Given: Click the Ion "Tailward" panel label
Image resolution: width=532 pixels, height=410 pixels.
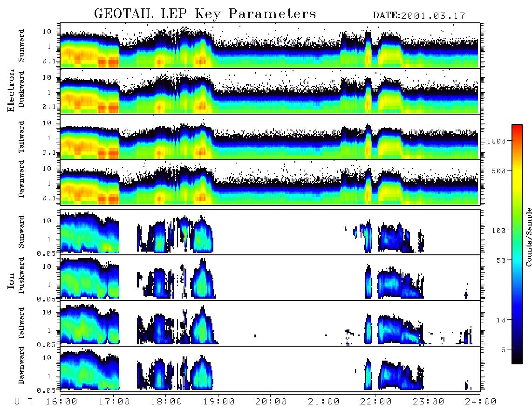Looking at the screenshot, I should pyautogui.click(x=21, y=323).
